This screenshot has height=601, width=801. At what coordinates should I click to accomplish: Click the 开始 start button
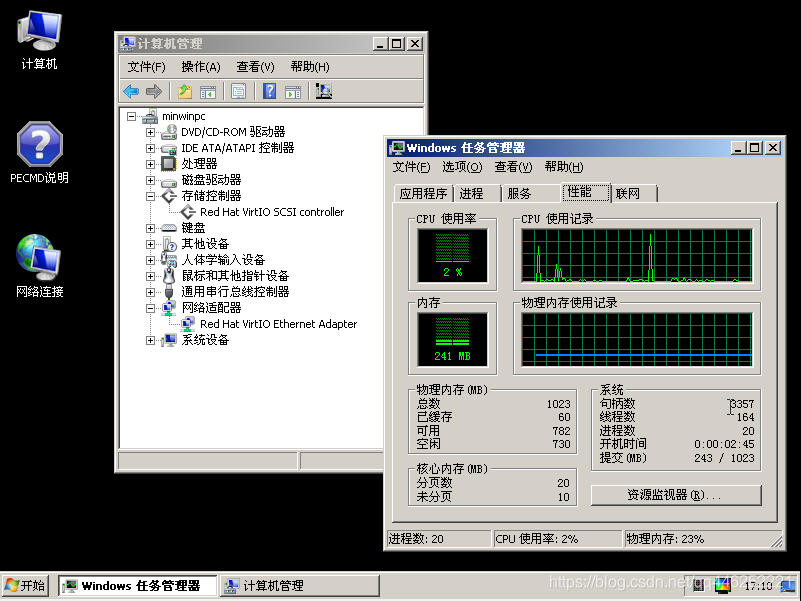point(26,586)
